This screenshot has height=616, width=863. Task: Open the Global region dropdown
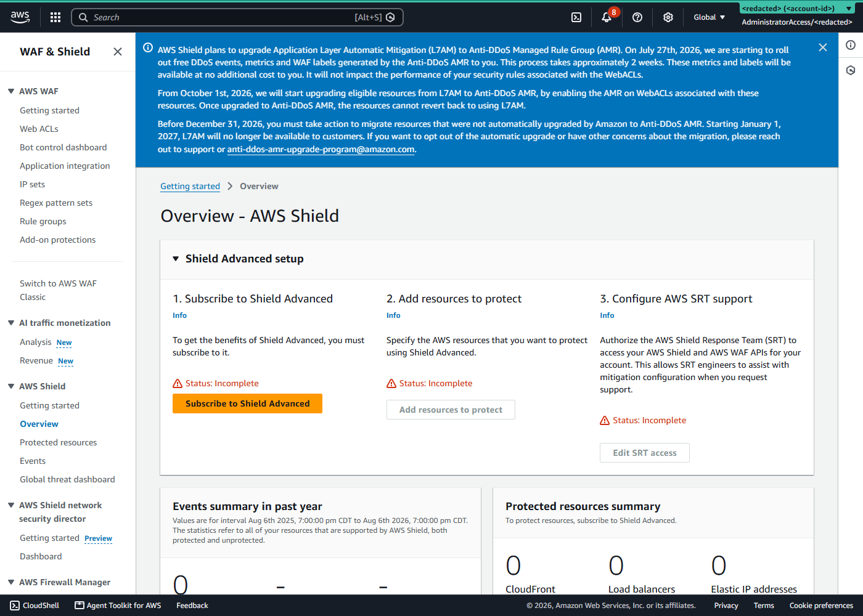click(x=710, y=17)
